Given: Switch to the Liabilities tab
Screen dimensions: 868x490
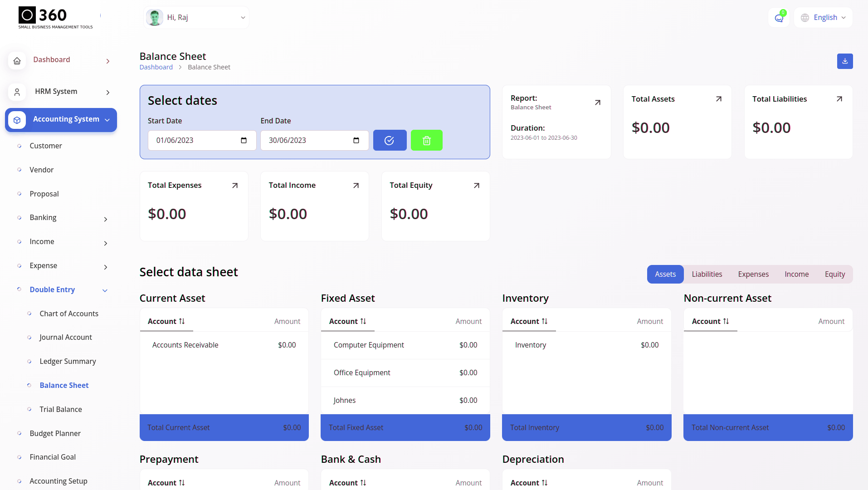Looking at the screenshot, I should click(x=707, y=274).
